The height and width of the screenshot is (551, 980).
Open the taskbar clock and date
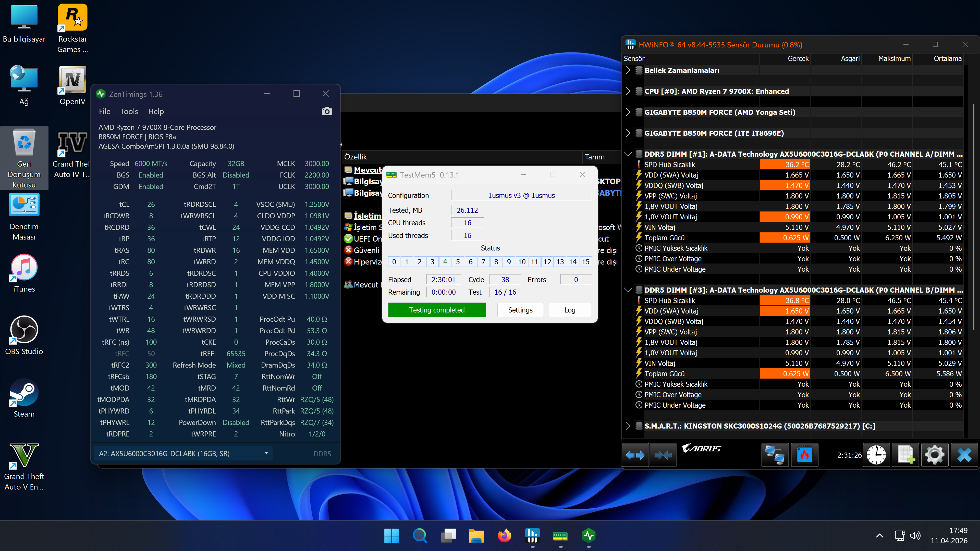pyautogui.click(x=949, y=536)
